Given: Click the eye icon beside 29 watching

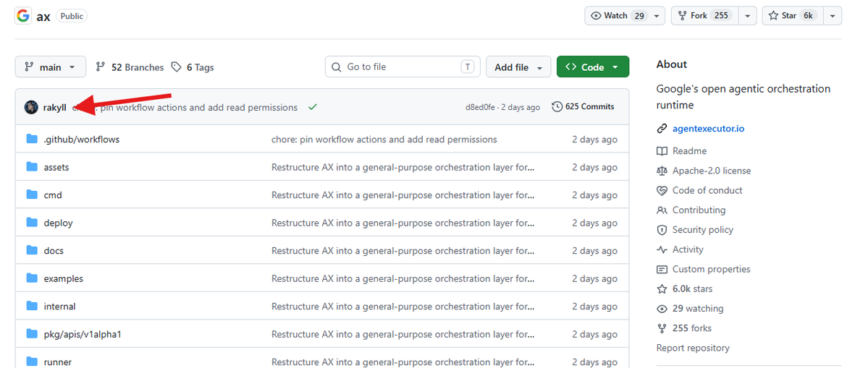Looking at the screenshot, I should pyautogui.click(x=662, y=309).
